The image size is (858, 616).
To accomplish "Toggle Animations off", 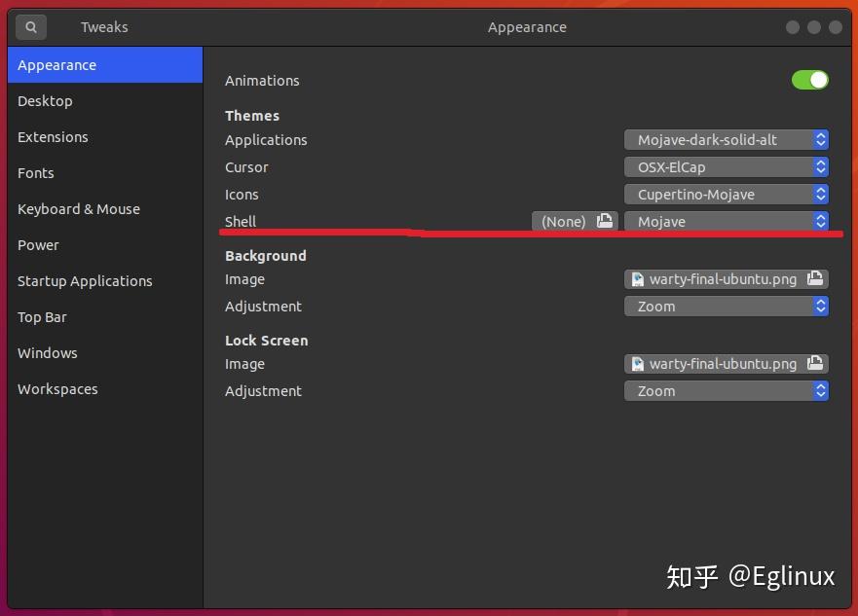I will (809, 80).
